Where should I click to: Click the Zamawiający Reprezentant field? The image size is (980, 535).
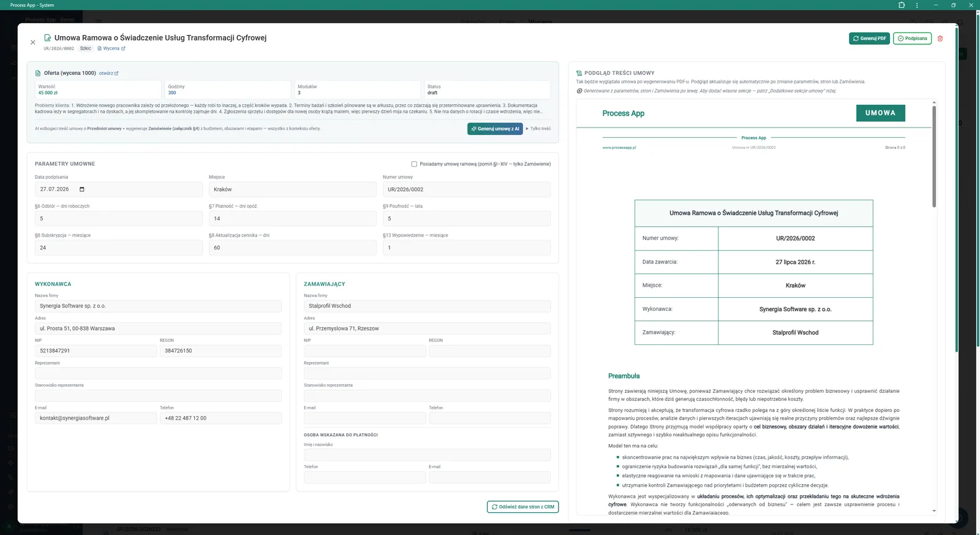427,373
